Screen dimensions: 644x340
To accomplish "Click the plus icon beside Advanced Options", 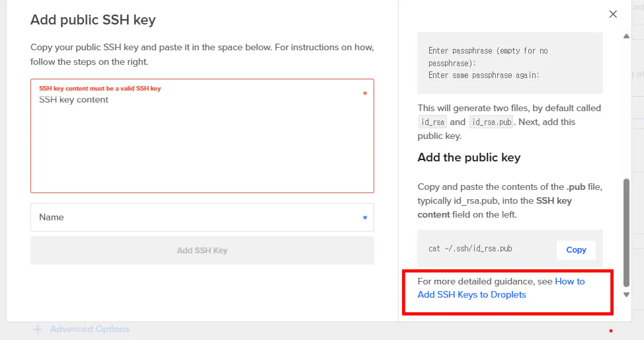I will 38,329.
